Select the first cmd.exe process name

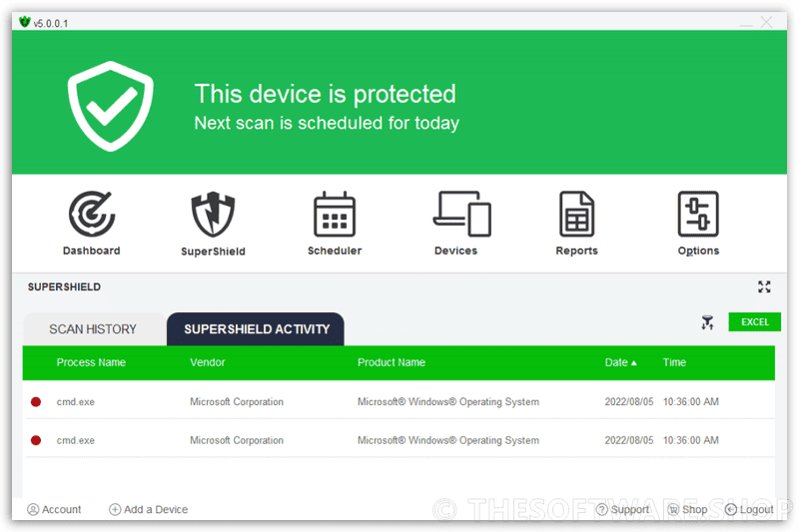pyautogui.click(x=76, y=401)
